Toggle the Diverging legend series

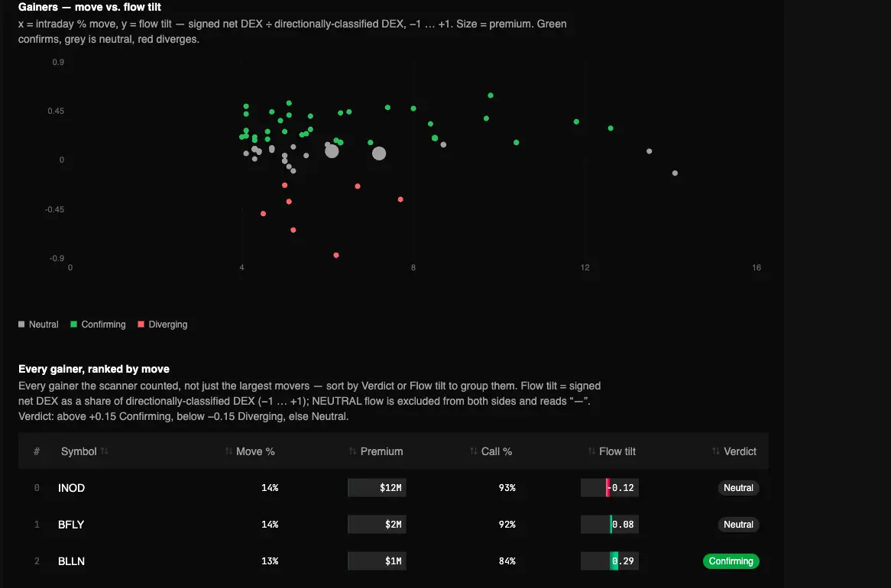pyautogui.click(x=163, y=325)
